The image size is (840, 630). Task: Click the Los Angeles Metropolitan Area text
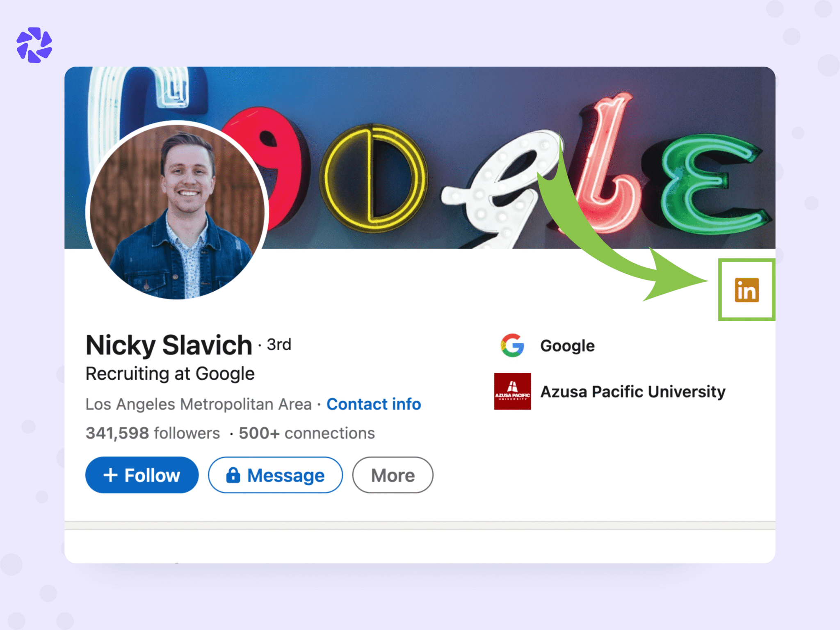point(199,404)
